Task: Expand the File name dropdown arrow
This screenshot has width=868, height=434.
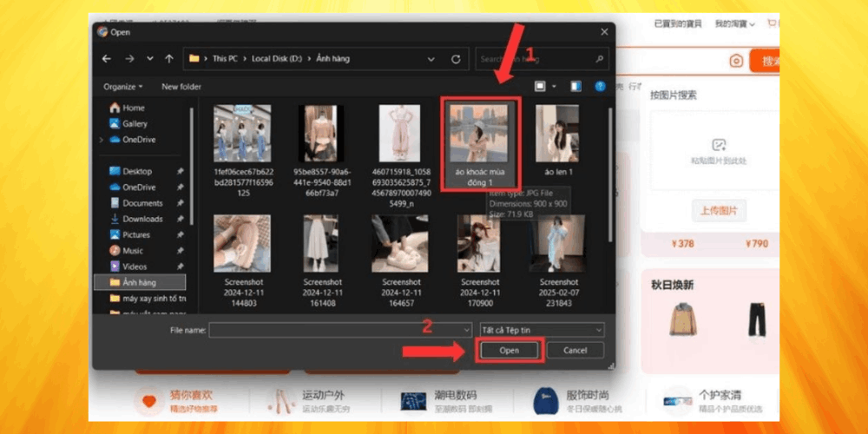Action: (467, 331)
